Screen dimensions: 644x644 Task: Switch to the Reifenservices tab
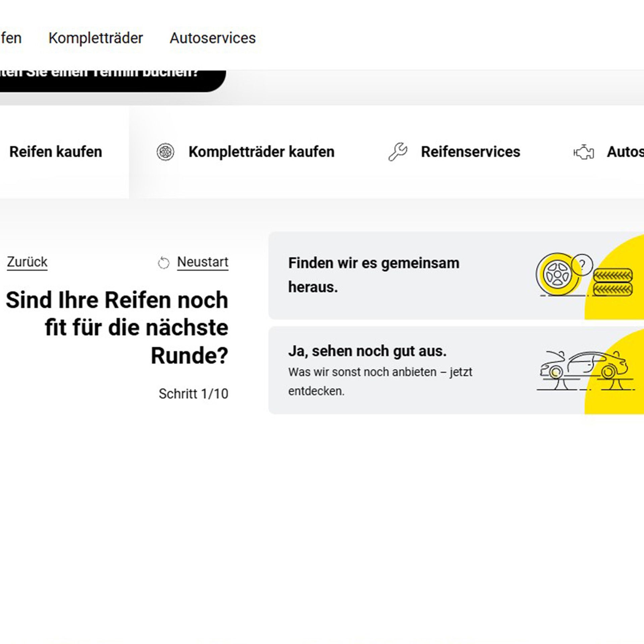[470, 152]
